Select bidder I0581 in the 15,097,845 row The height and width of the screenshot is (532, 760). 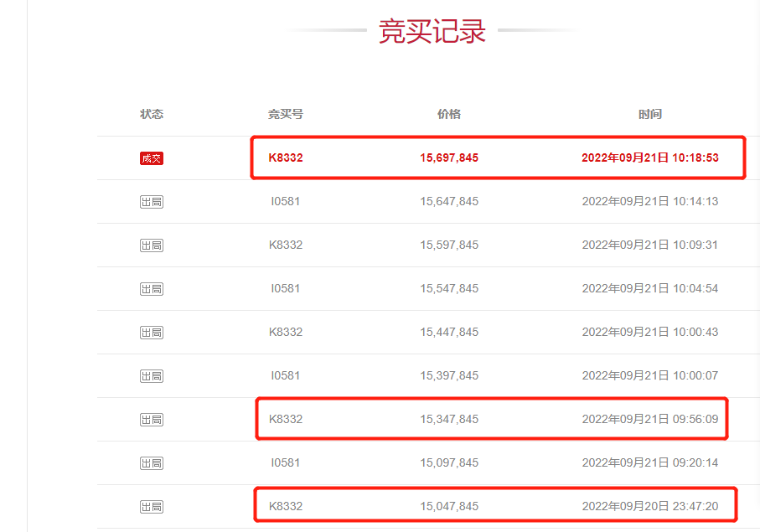tap(286, 463)
